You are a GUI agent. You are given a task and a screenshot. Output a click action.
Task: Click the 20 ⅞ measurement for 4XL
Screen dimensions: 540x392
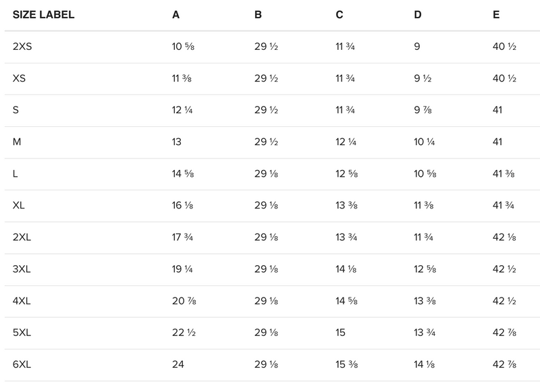[184, 302]
